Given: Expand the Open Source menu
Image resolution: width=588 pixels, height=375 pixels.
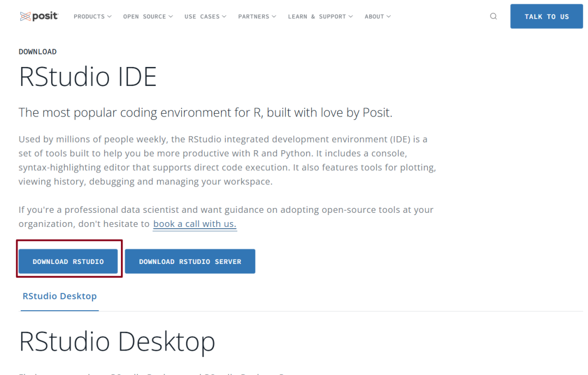Looking at the screenshot, I should pos(148,16).
